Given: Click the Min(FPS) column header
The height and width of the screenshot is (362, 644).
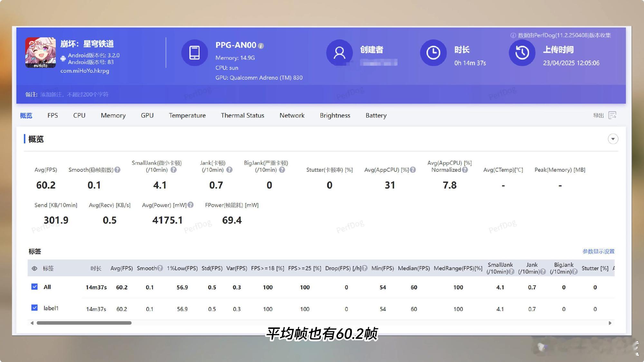Looking at the screenshot, I should coord(383,268).
